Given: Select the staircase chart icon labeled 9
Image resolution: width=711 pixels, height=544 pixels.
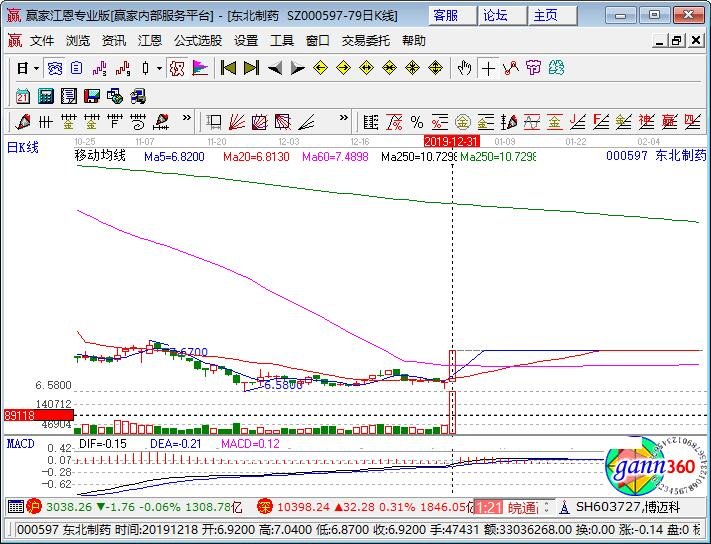Looking at the screenshot, I should (x=123, y=68).
